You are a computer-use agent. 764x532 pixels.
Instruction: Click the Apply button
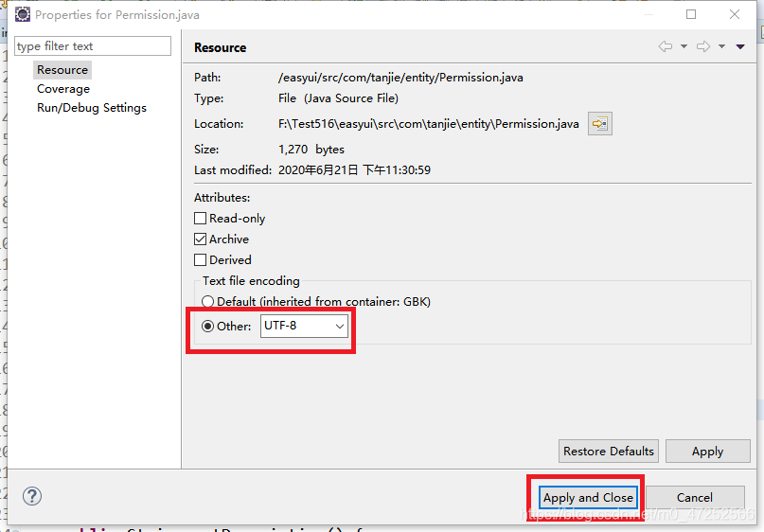[707, 452]
